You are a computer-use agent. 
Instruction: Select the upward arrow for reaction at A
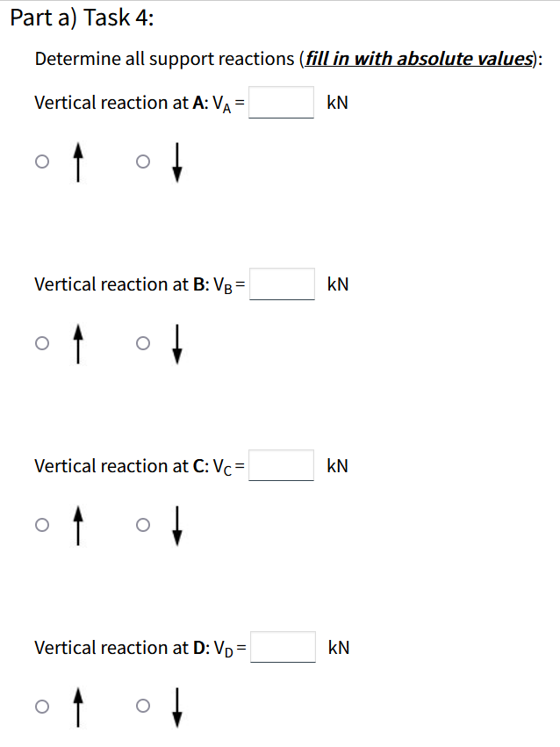coord(77,162)
